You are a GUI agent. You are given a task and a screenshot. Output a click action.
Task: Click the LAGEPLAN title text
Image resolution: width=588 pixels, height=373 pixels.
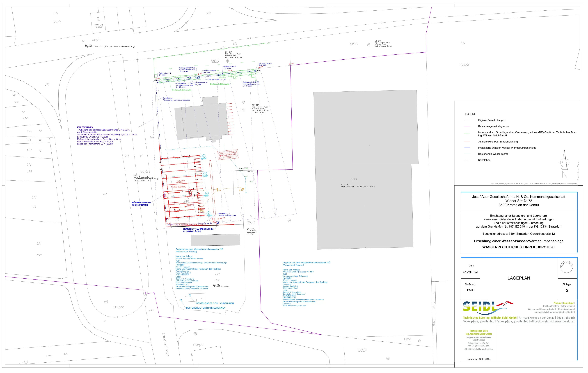(x=519, y=278)
